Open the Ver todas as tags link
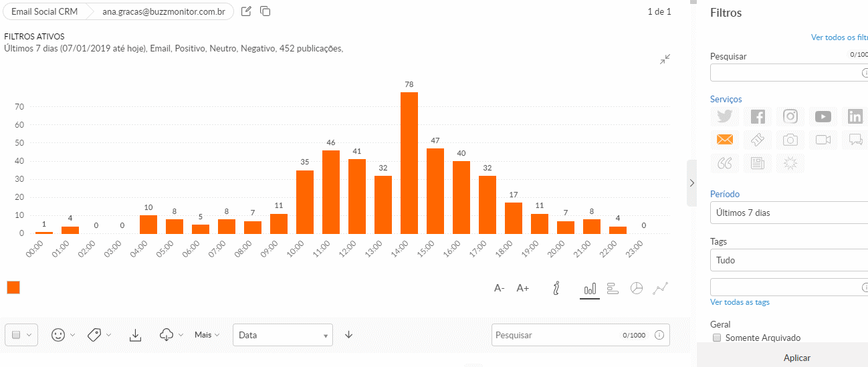This screenshot has height=367, width=868. [740, 302]
